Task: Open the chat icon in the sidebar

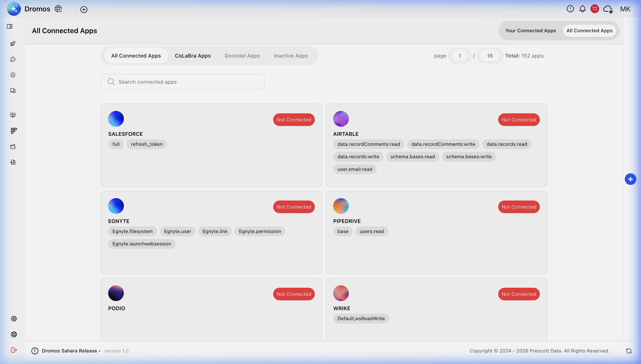Action: (x=13, y=90)
